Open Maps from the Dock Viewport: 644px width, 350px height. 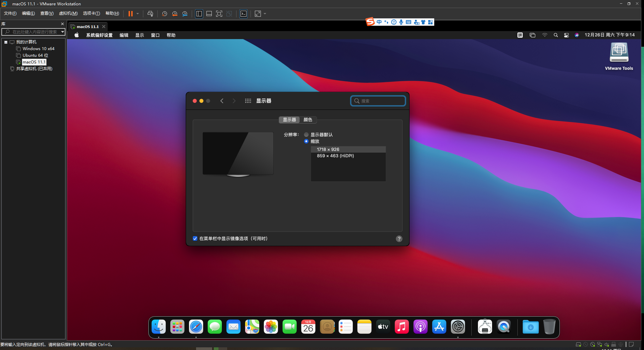[x=252, y=327]
